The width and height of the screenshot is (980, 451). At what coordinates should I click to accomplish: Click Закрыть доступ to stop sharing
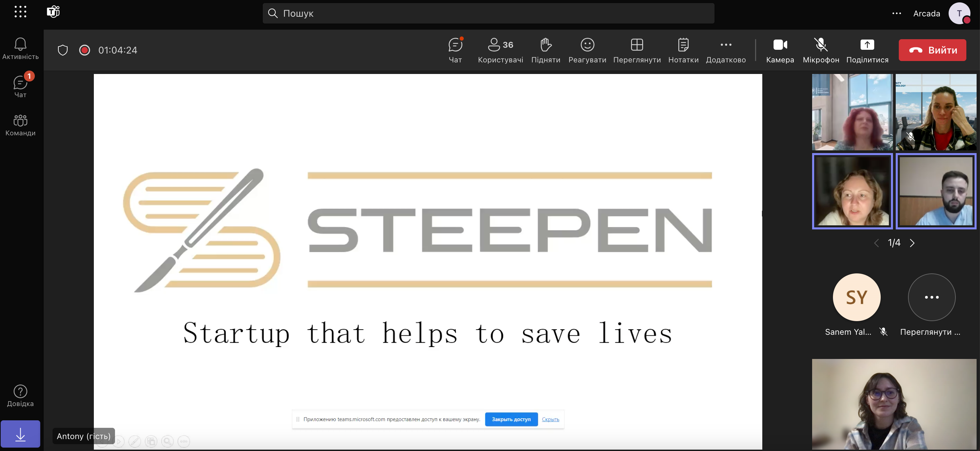point(511,419)
